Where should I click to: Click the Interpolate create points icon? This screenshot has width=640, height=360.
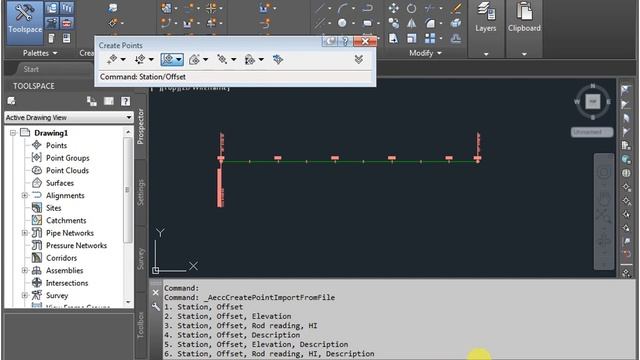pos(222,60)
